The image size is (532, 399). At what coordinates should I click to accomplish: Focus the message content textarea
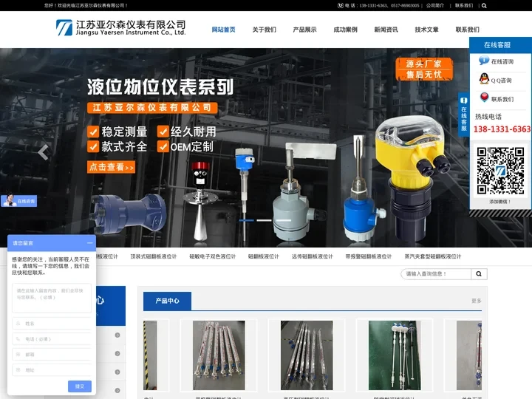point(52,298)
